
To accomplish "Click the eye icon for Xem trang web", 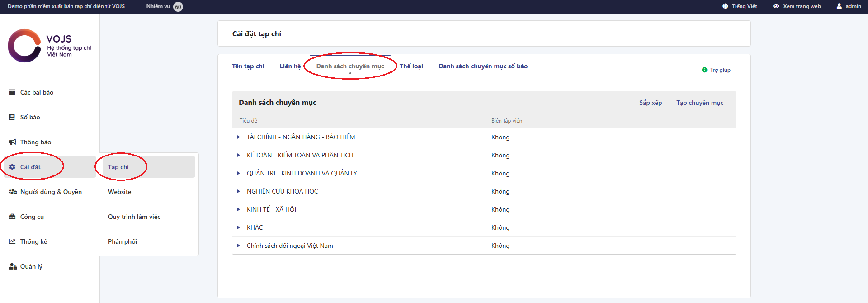I will click(x=776, y=6).
